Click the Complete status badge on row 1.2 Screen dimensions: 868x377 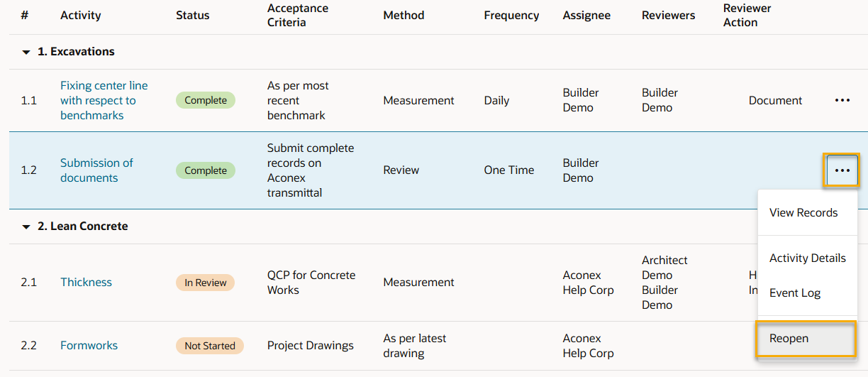[206, 170]
